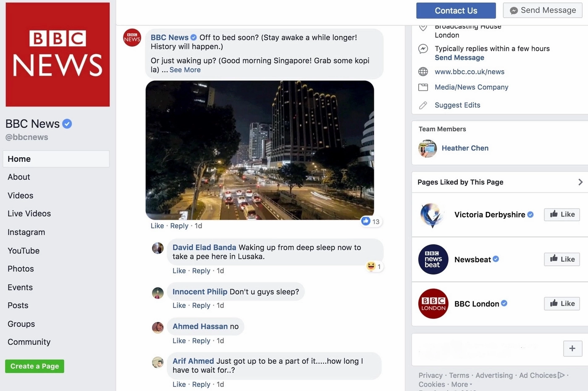Reply to Arif Ahmed's comment
The height and width of the screenshot is (391, 588).
pyautogui.click(x=201, y=384)
